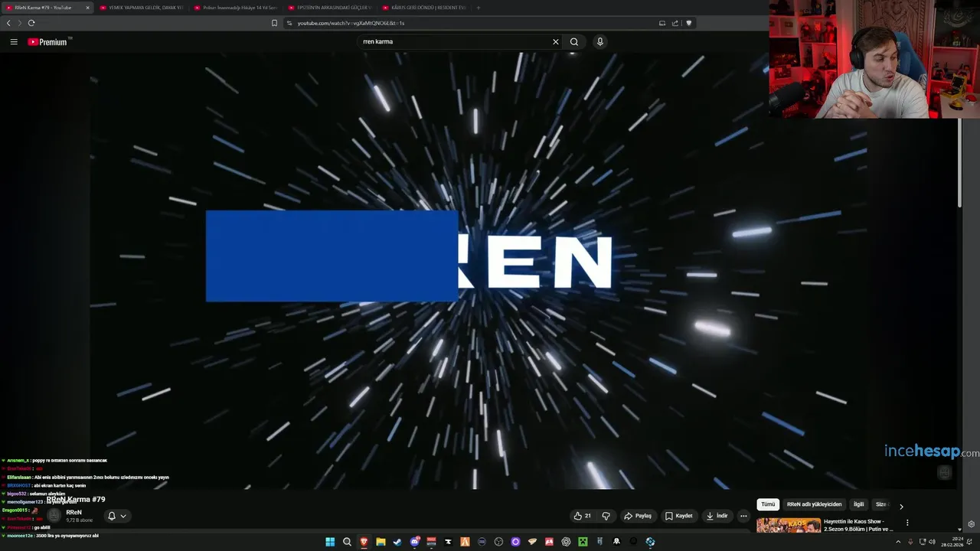Select the 'İlgili' filter chip
This screenshot has height=551, width=980.
[859, 504]
